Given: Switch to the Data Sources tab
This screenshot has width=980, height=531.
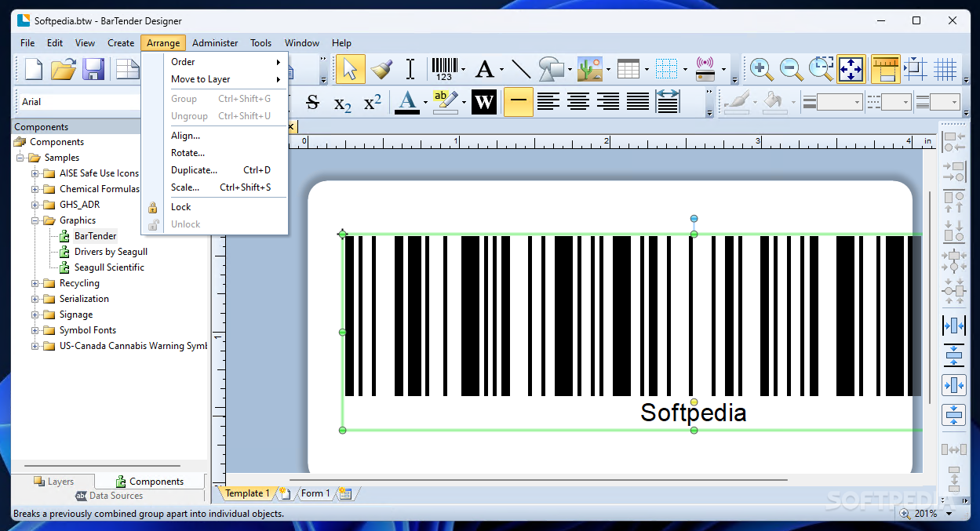Looking at the screenshot, I should (x=109, y=496).
